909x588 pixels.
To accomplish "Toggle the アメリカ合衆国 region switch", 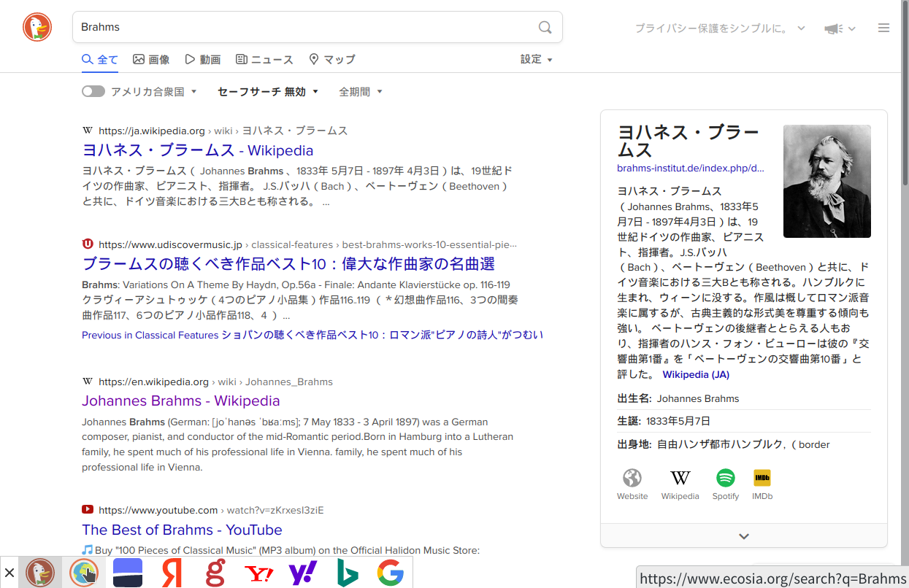I will (93, 91).
